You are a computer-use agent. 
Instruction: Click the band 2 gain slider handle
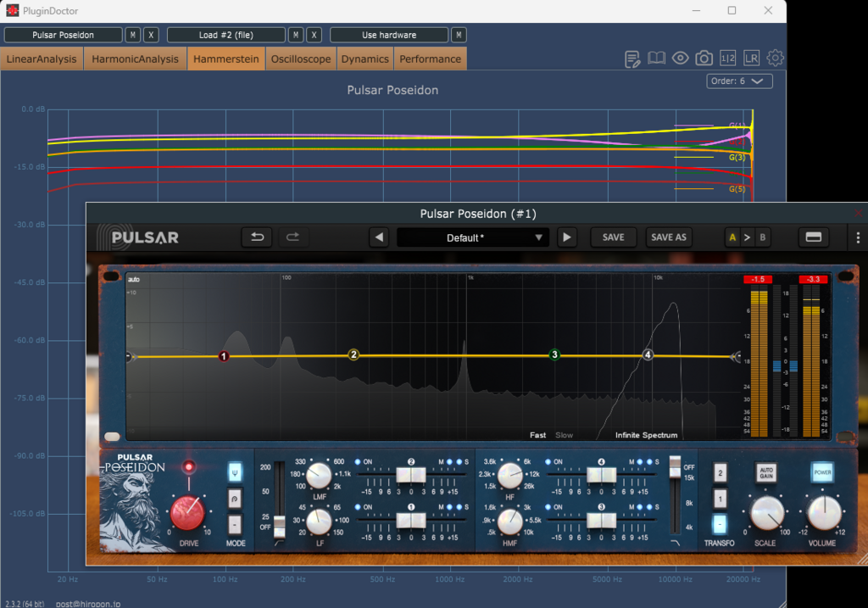coord(411,475)
